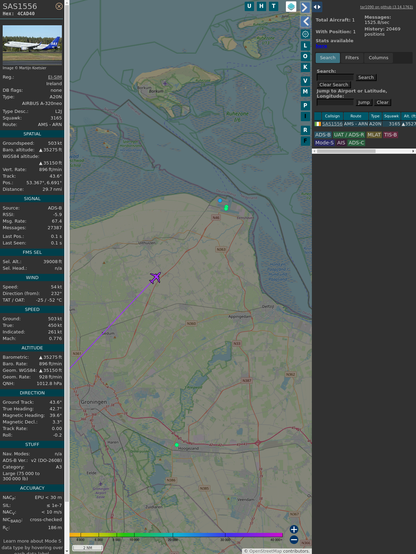Open the map layer selector icon
Image resolution: width=416 pixels, height=554 pixels.
(x=291, y=6)
